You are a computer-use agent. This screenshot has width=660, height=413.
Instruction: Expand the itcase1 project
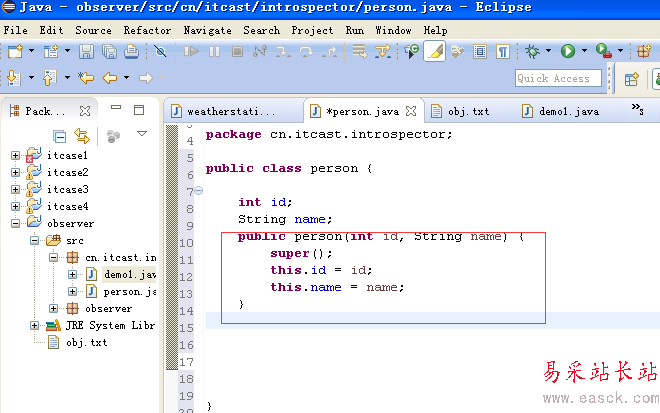pyautogui.click(x=16, y=156)
